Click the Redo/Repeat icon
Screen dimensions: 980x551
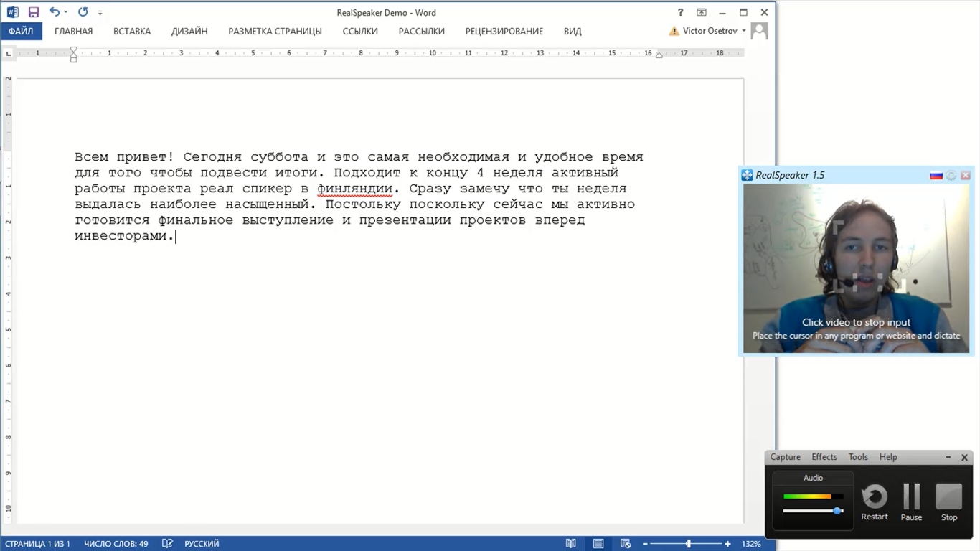[83, 12]
